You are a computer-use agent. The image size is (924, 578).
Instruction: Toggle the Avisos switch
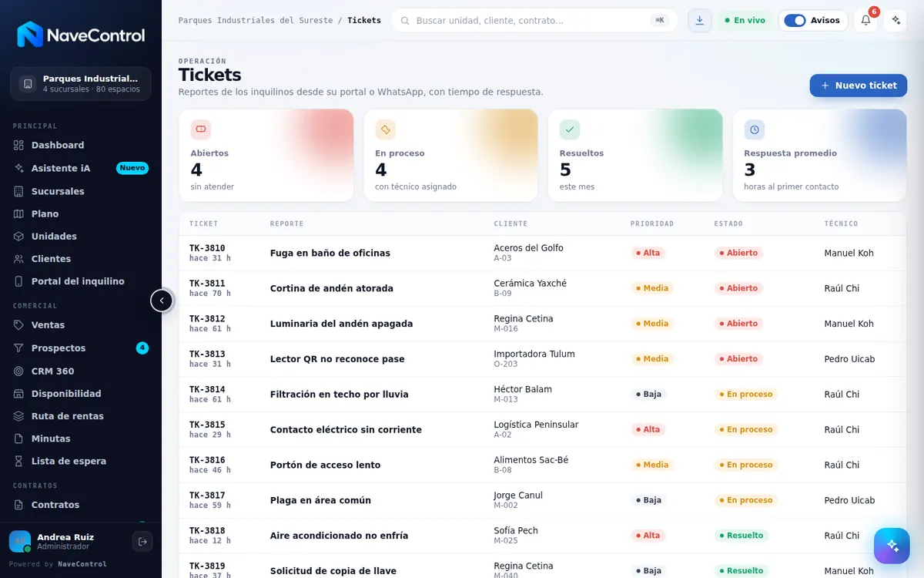tap(795, 21)
